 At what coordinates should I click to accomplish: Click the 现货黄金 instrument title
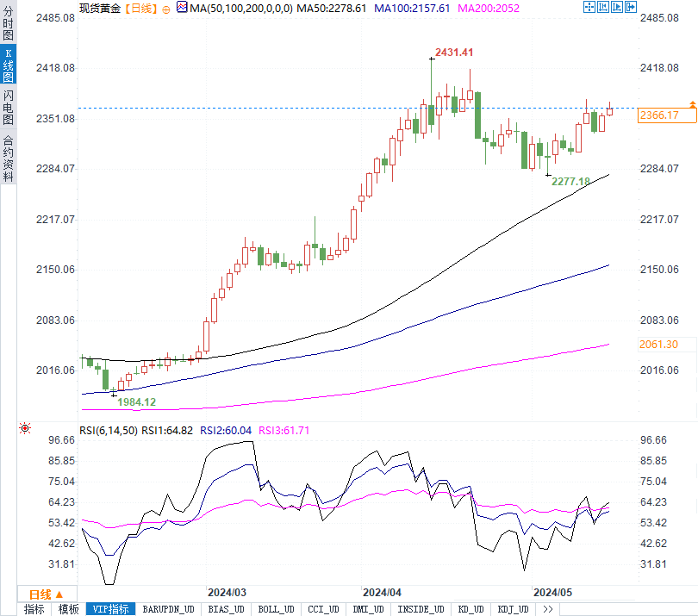100,9
